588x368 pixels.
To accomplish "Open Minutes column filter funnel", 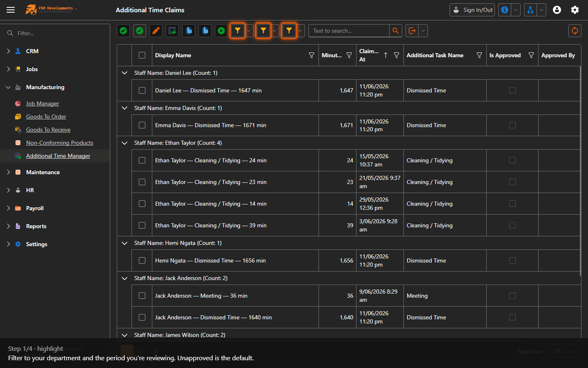I will [x=349, y=55].
